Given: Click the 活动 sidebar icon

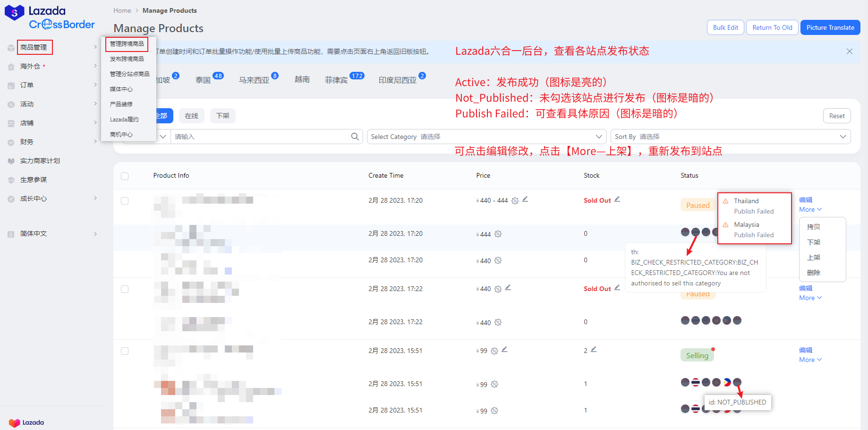Looking at the screenshot, I should click(x=11, y=104).
